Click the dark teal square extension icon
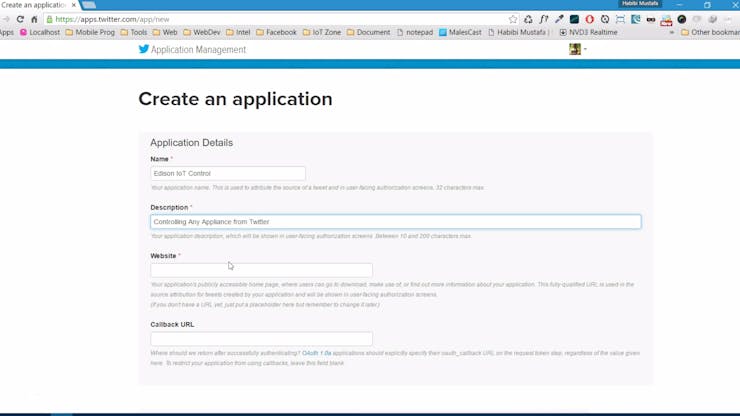Screen dimensions: 740x416 [574, 19]
